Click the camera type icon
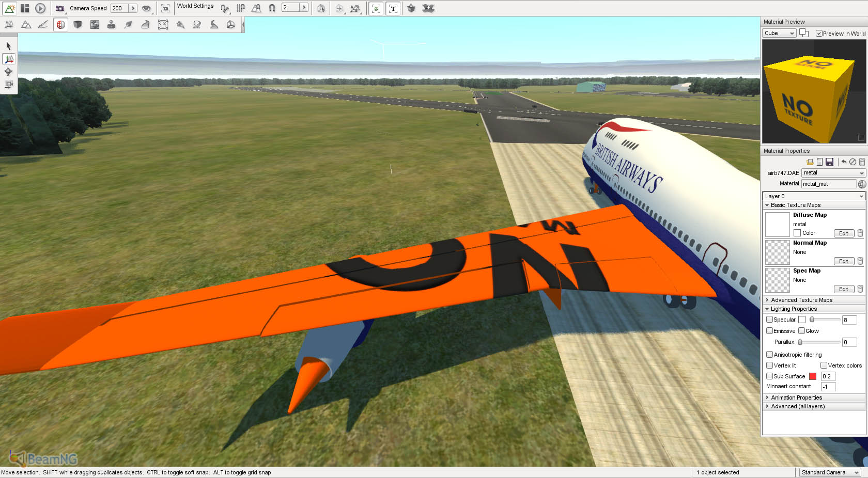This screenshot has width=868, height=478. click(60, 8)
